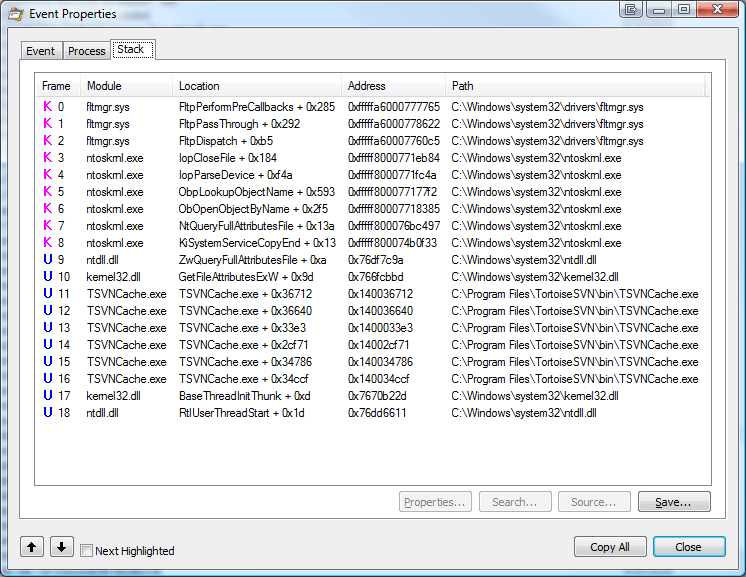
Task: Click the previous event up arrow button
Action: [32, 547]
